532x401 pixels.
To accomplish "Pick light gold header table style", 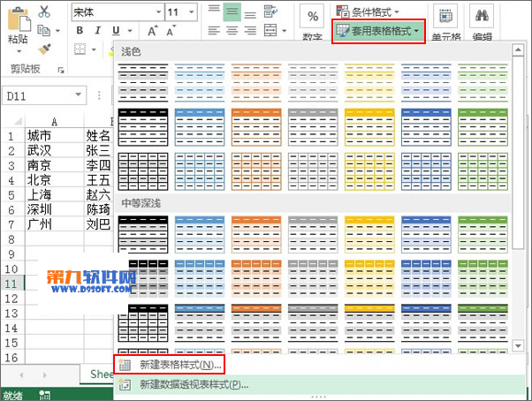I will (x=369, y=127).
